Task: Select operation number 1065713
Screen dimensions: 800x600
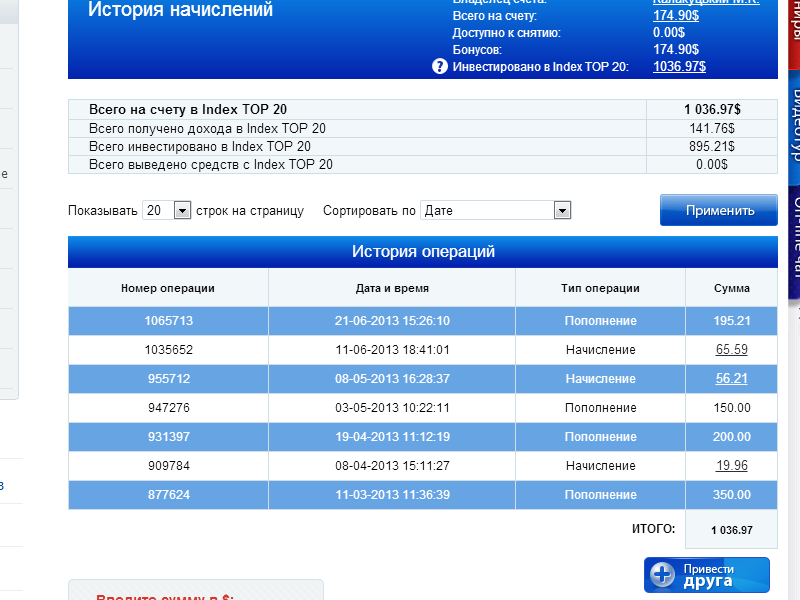Action: click(169, 321)
